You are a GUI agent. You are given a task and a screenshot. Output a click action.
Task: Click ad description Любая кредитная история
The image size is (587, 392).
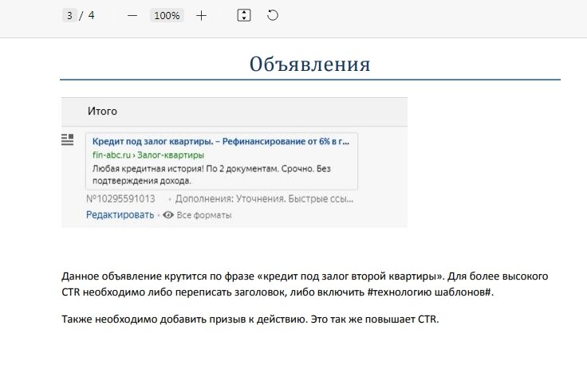coord(211,174)
